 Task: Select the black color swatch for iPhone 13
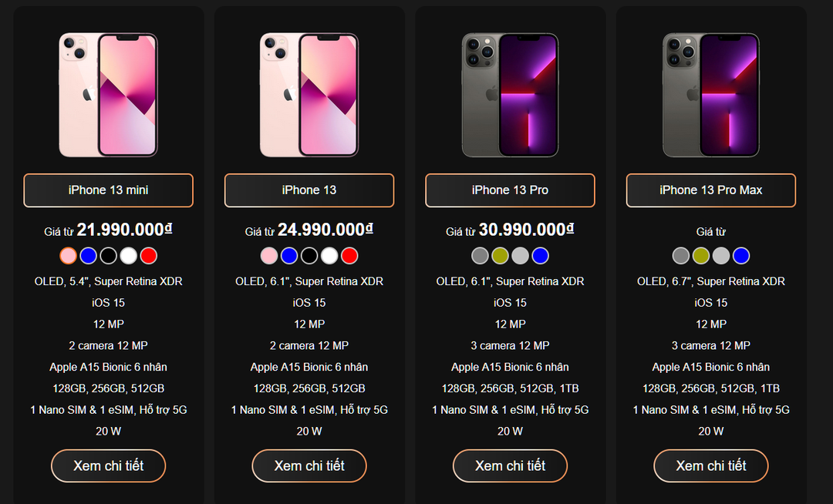pyautogui.click(x=309, y=255)
